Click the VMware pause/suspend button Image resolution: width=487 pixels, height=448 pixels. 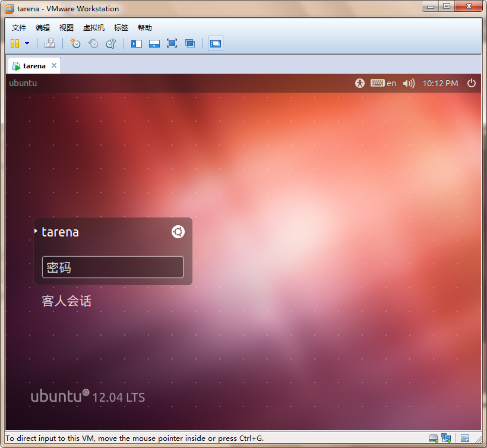(15, 43)
